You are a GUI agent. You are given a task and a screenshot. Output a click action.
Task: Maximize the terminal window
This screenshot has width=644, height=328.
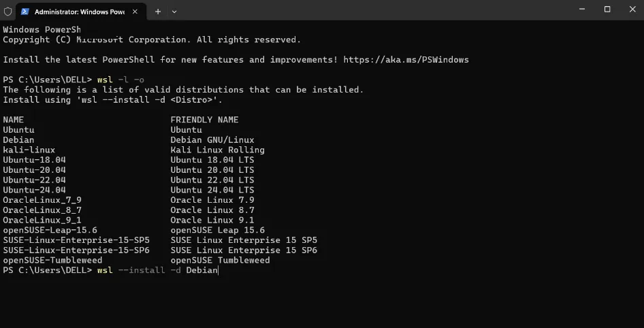[x=607, y=10]
